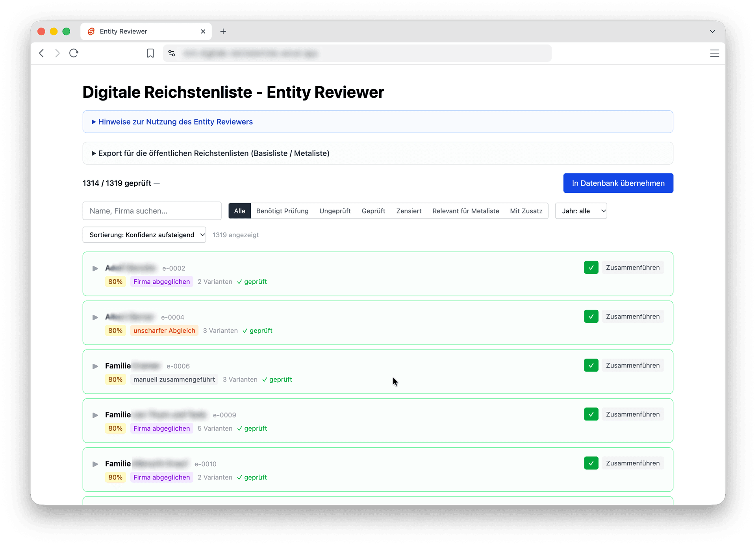The height and width of the screenshot is (545, 756).
Task: Click Zusammenführen for e-0010
Action: pyautogui.click(x=633, y=463)
